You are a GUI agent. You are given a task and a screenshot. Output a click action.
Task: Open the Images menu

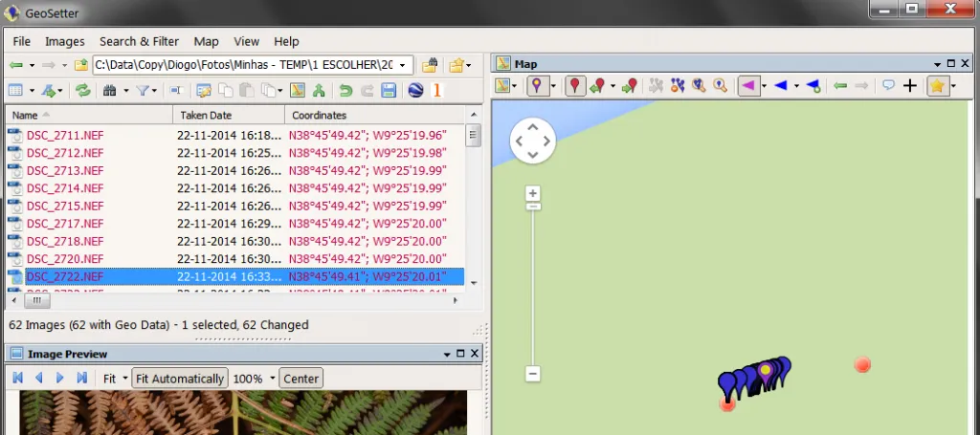coord(64,41)
